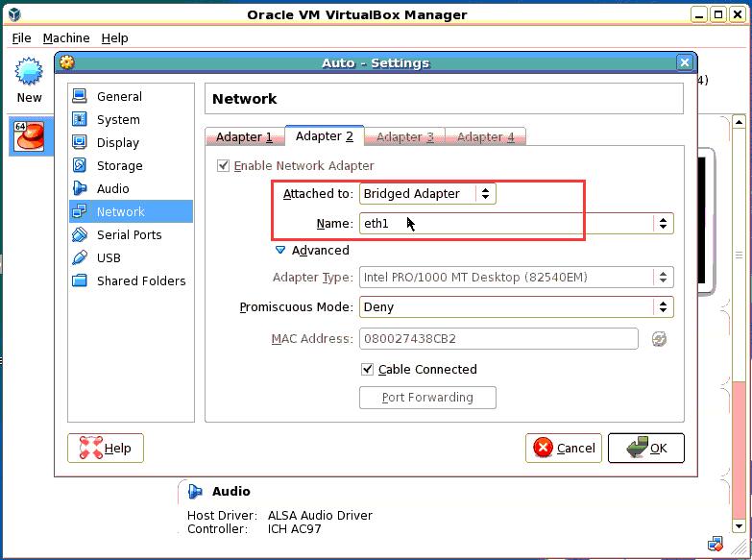Toggle Enable Network Adapter checkbox
This screenshot has height=560, width=752.
223,165
